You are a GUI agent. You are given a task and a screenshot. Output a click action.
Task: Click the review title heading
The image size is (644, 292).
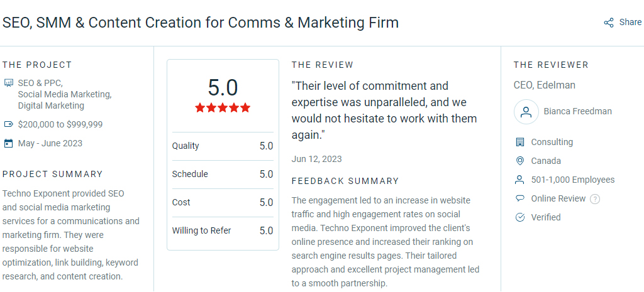tap(201, 23)
